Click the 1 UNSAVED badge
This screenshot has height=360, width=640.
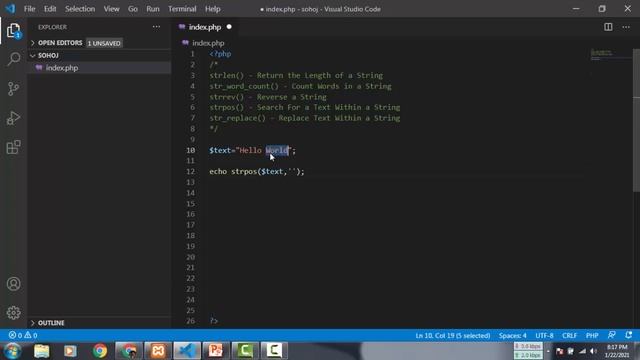click(x=104, y=43)
